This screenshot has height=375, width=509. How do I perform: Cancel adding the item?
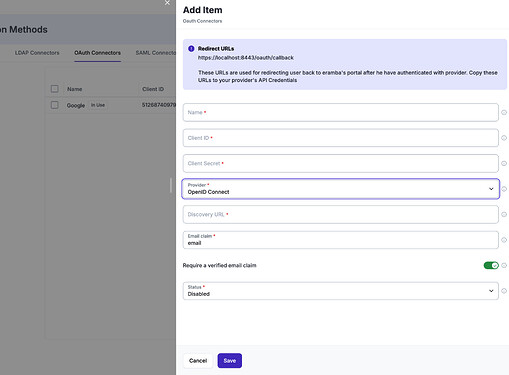[198, 361]
